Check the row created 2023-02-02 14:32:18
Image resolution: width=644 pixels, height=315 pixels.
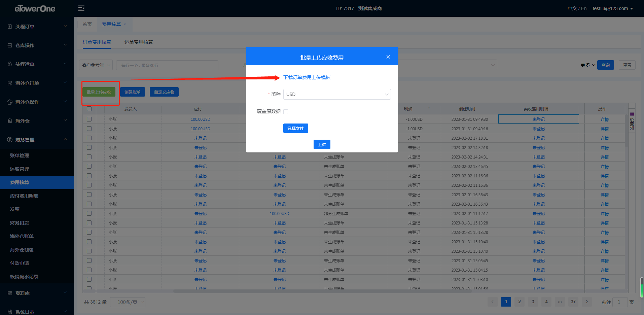click(x=89, y=147)
